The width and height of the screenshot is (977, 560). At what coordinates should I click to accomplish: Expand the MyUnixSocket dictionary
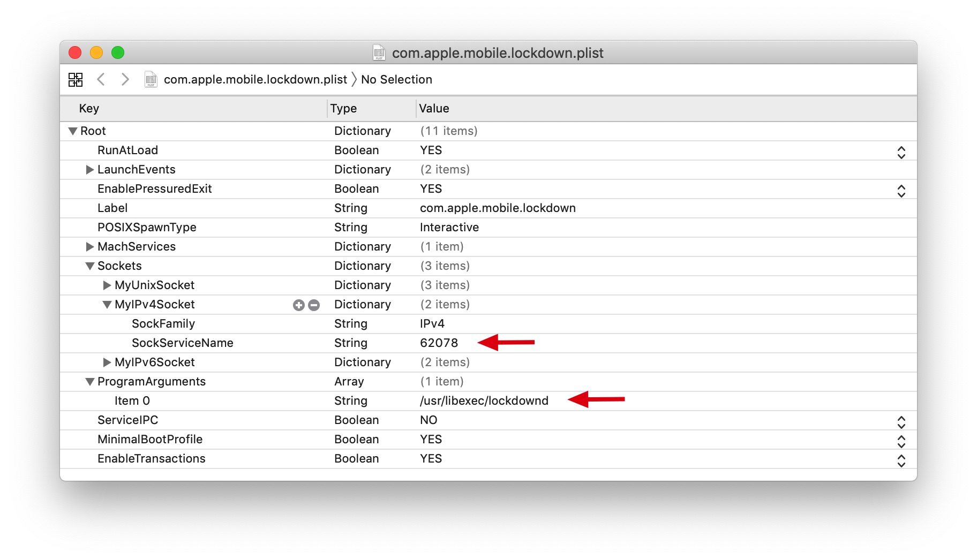click(107, 285)
